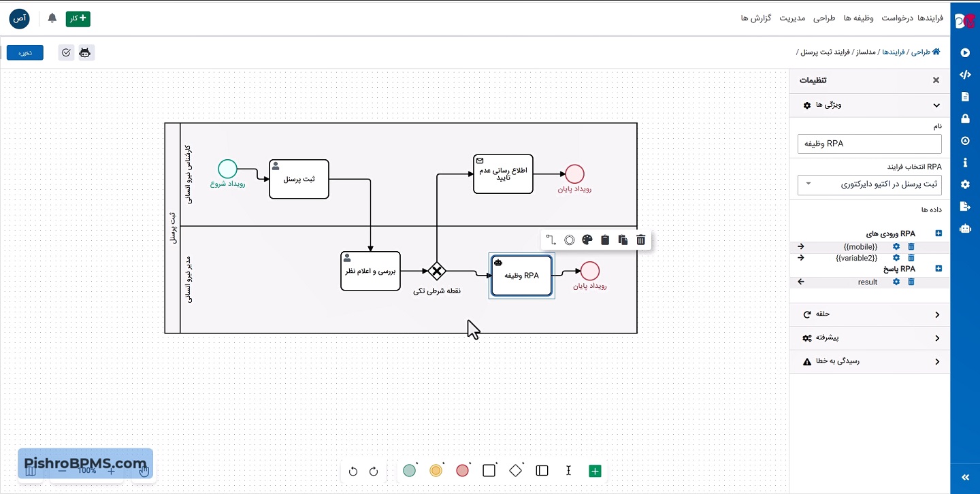
Task: Delete the selected RPA task with the popup trash icon
Action: (x=640, y=240)
